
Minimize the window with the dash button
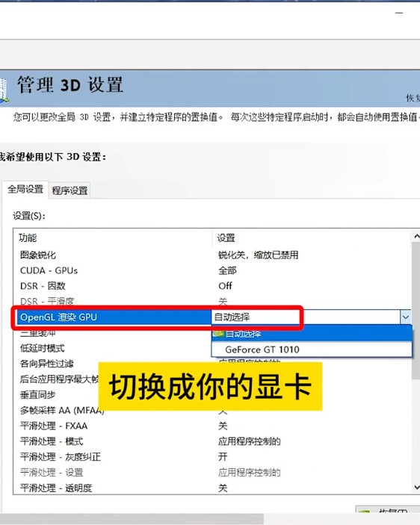point(399,13)
